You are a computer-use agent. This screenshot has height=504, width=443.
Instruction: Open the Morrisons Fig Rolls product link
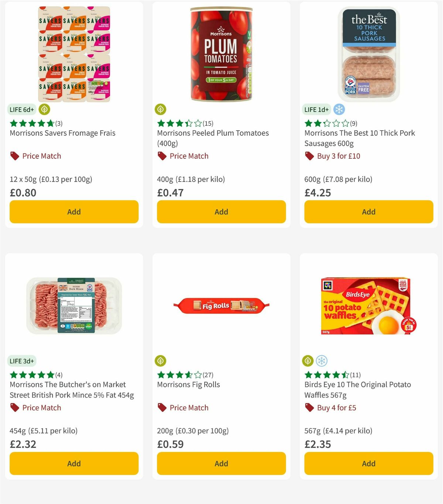(189, 384)
